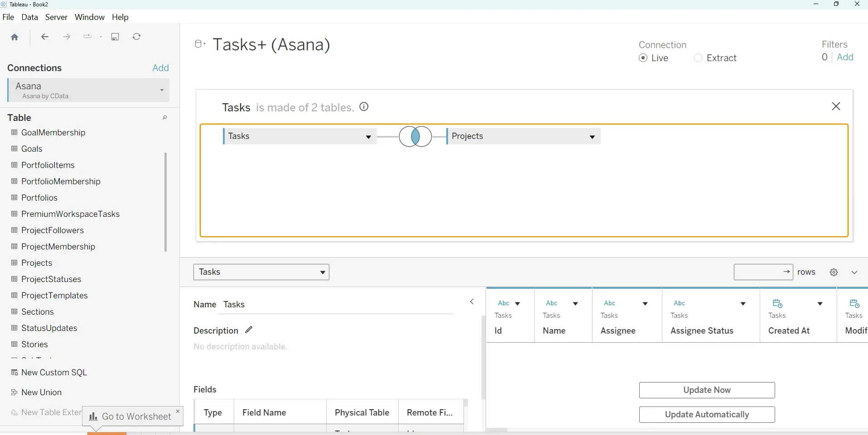Click the Back navigation arrow
This screenshot has height=435, width=868.
44,37
